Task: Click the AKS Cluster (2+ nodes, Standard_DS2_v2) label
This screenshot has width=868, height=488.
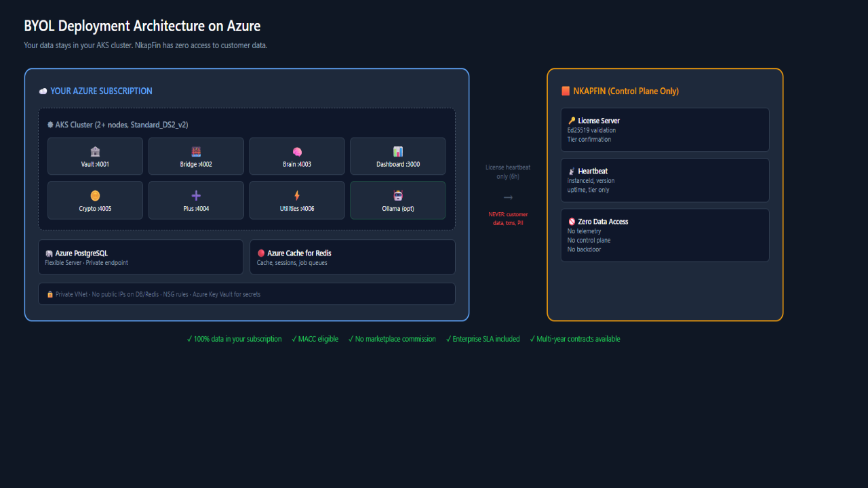Action: click(122, 125)
